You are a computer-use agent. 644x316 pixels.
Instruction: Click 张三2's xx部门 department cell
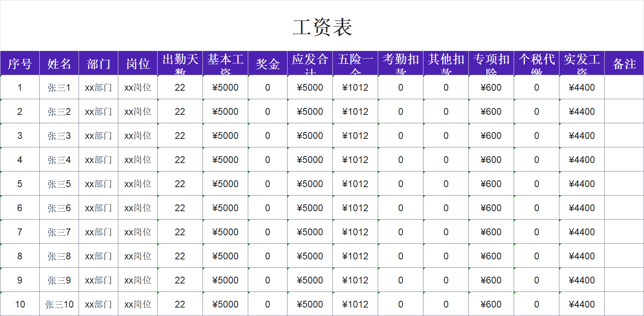(x=98, y=112)
